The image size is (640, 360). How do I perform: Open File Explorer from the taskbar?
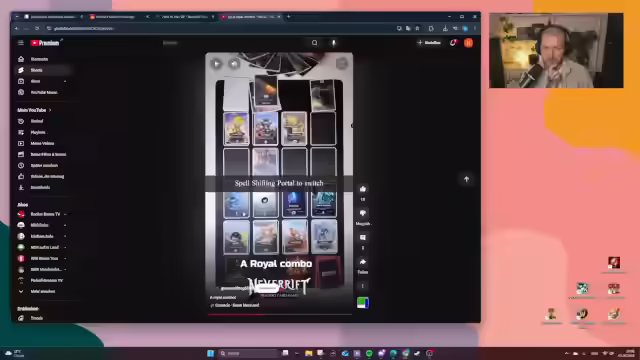(x=309, y=353)
